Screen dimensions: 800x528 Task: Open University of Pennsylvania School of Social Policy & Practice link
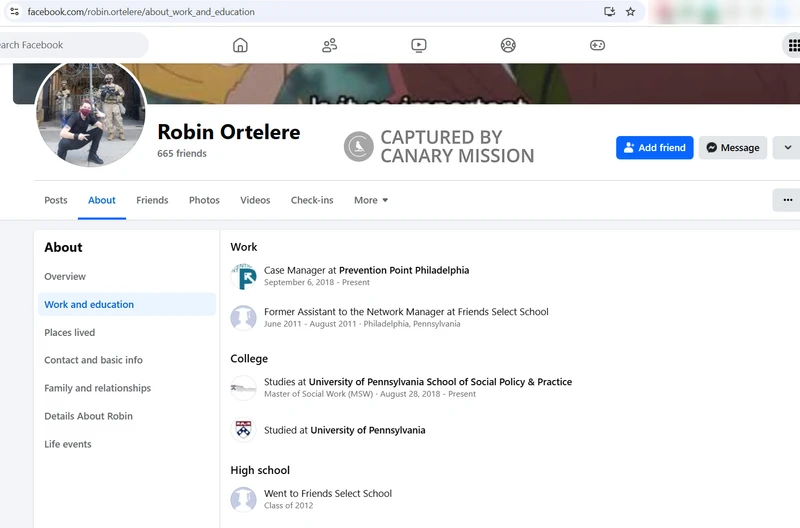point(440,382)
